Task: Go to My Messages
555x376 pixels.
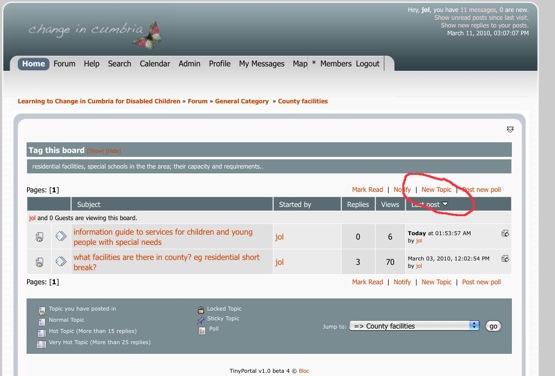Action: coord(262,64)
